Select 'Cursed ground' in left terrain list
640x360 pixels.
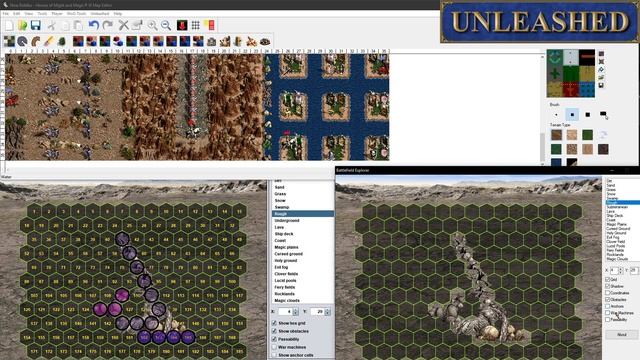click(302, 253)
